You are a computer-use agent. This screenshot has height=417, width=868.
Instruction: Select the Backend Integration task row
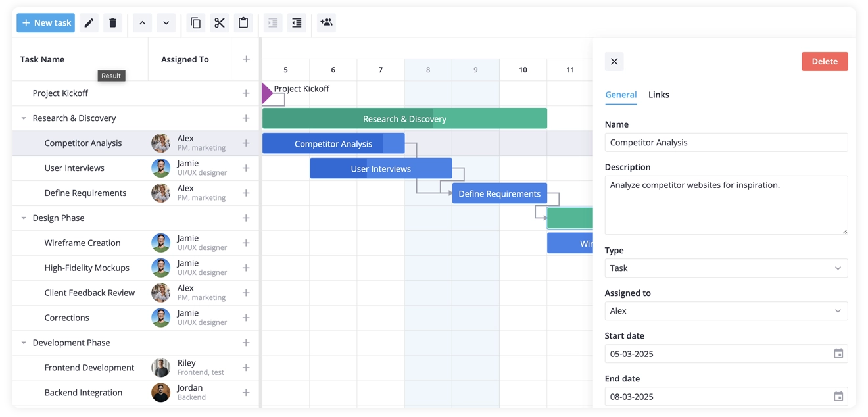(135, 393)
